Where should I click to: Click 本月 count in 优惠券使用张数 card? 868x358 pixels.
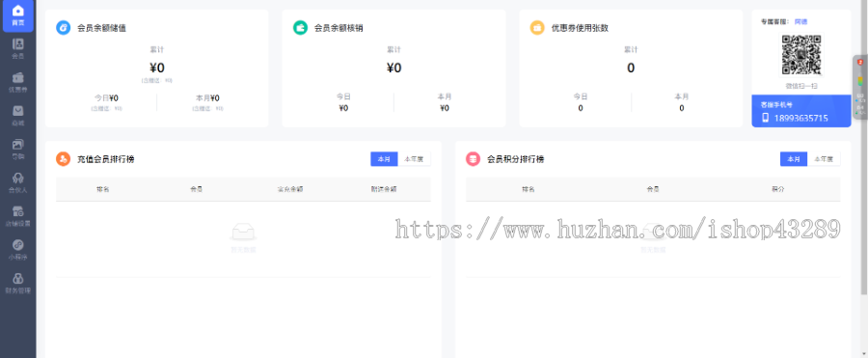click(x=682, y=108)
